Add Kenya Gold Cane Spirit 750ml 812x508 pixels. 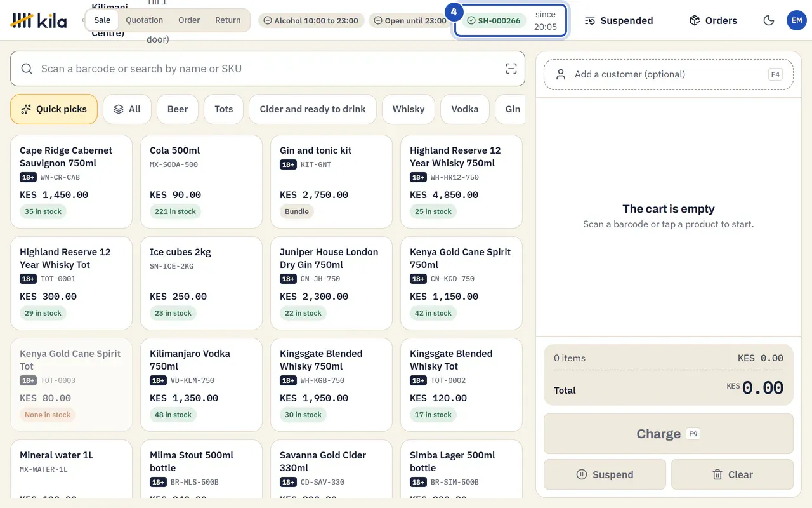coord(461,283)
